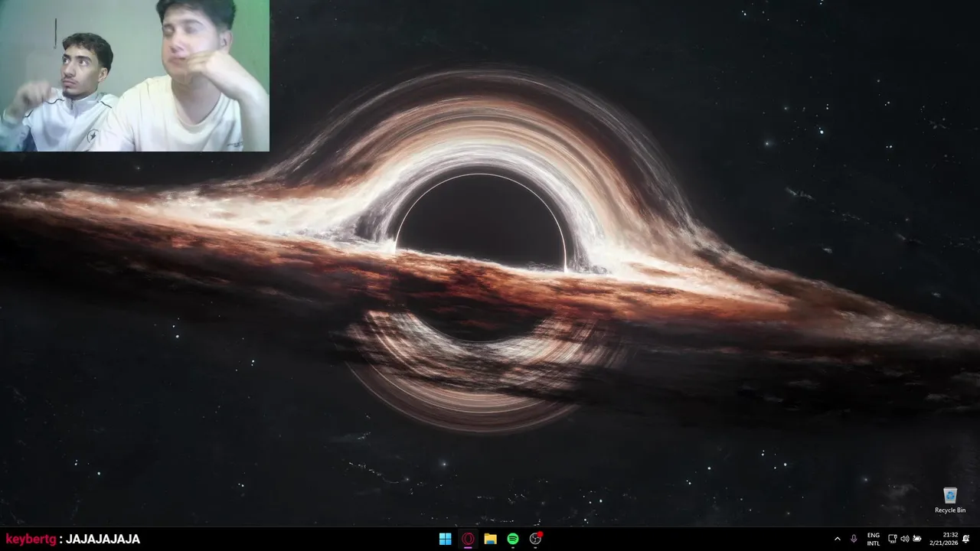This screenshot has width=980, height=551.
Task: Open OBS Studio from the taskbar
Action: tap(536, 539)
